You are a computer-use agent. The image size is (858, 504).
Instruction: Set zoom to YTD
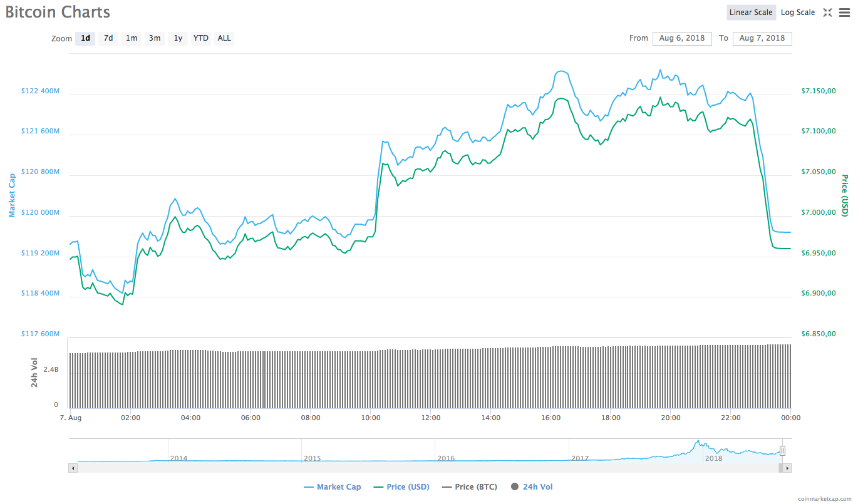coord(201,38)
